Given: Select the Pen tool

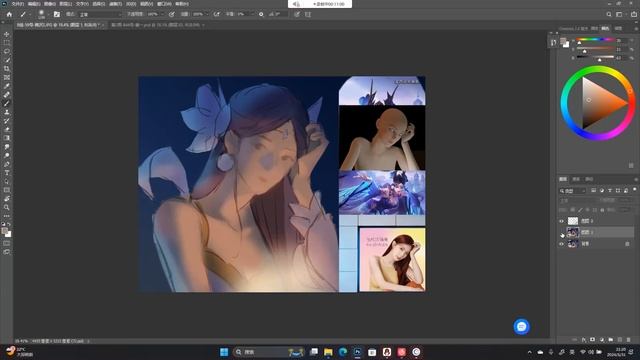Looking at the screenshot, I should (7, 164).
